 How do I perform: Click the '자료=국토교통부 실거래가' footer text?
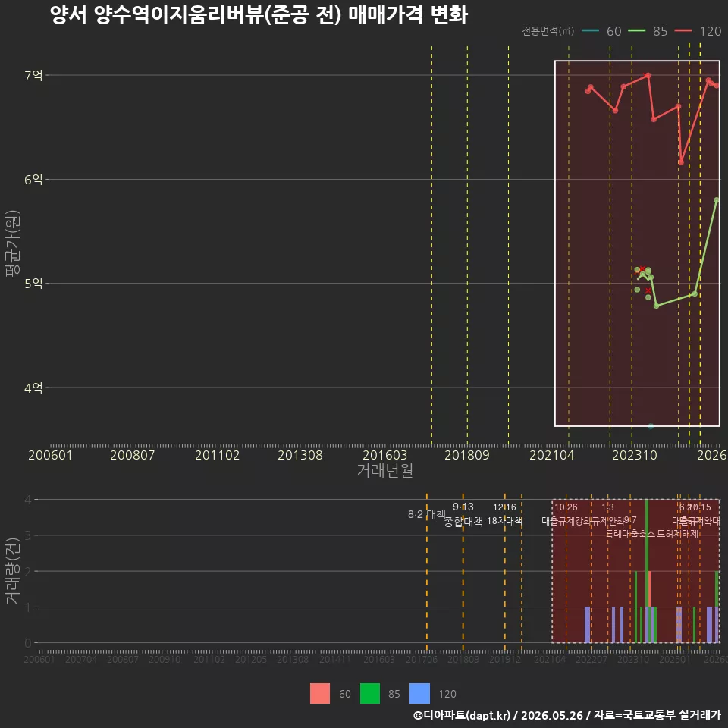tap(657, 715)
